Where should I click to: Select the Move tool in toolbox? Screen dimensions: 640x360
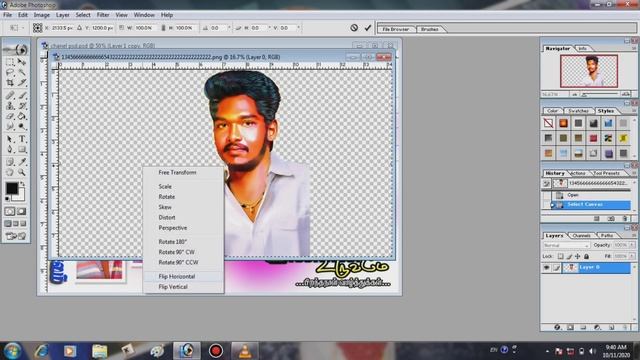click(x=22, y=62)
